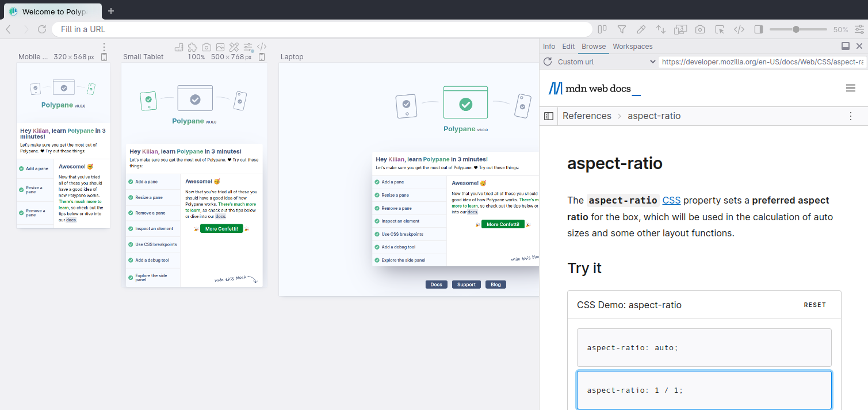This screenshot has width=868, height=410.
Task: Open the Mobile pane three-dot menu
Action: (x=104, y=47)
